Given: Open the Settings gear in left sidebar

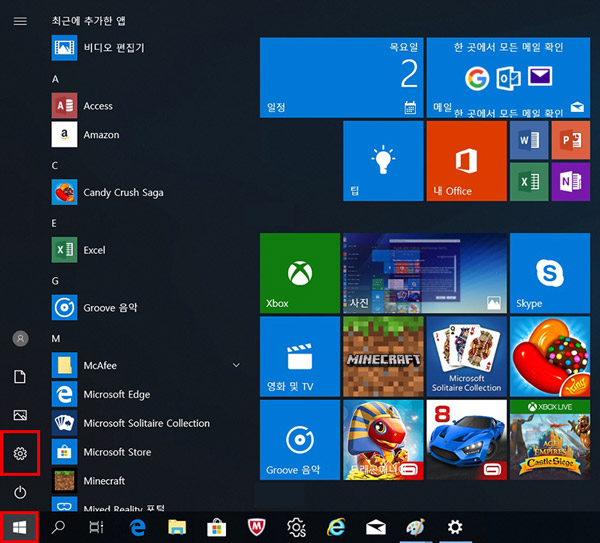Looking at the screenshot, I should (x=20, y=454).
